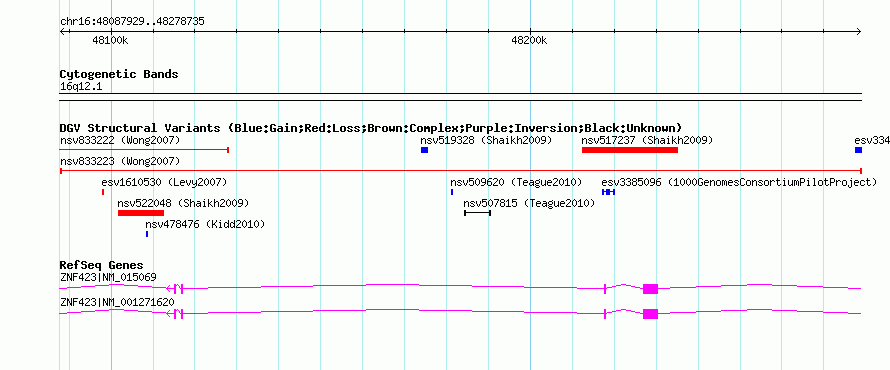The width and height of the screenshot is (890, 370).
Task: Select the black nsv507815 unknown-type span
Action: coord(477,213)
